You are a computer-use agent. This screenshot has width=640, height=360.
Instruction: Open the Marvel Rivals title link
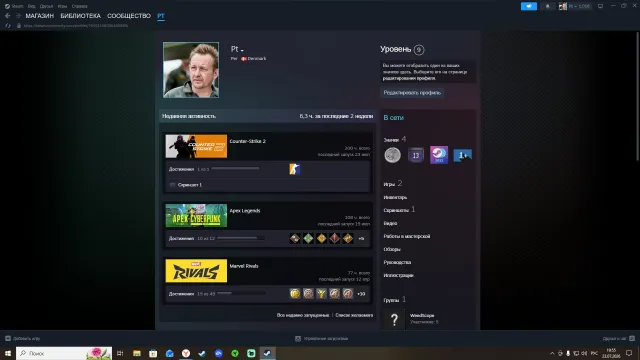[244, 266]
